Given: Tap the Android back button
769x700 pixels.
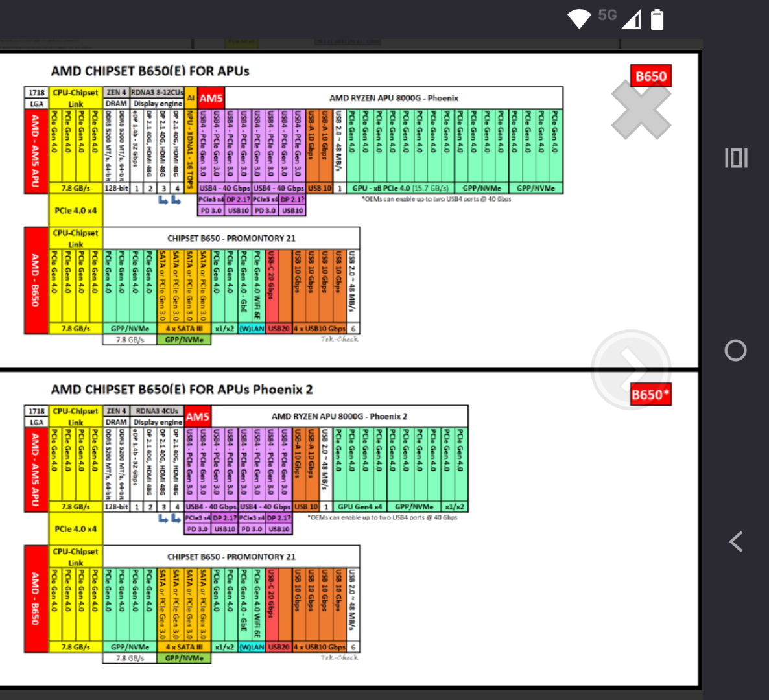Looking at the screenshot, I should coord(736,542).
